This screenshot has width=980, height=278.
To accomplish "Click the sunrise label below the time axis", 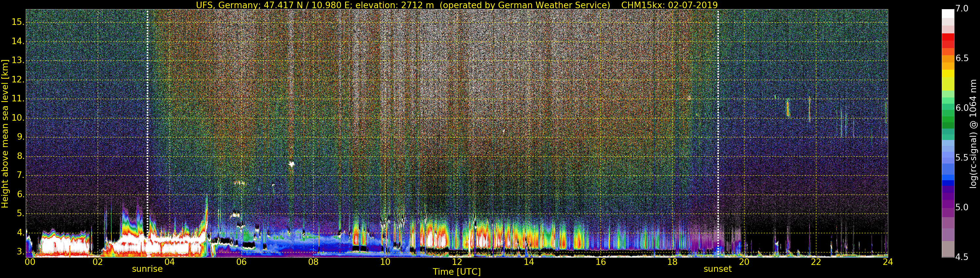I will (147, 269).
